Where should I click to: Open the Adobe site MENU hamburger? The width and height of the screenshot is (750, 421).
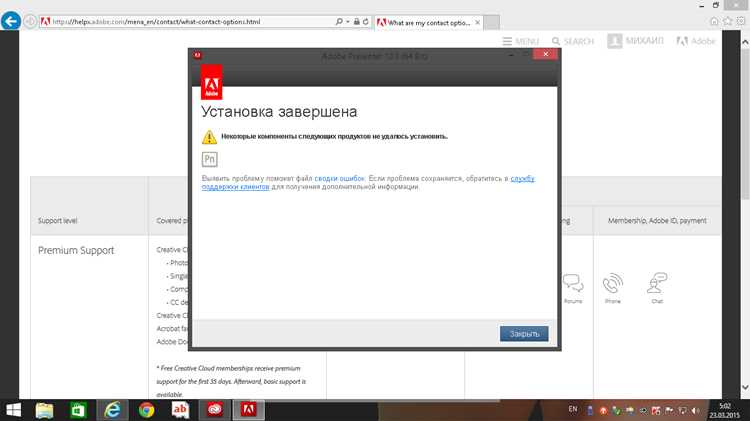coord(520,42)
